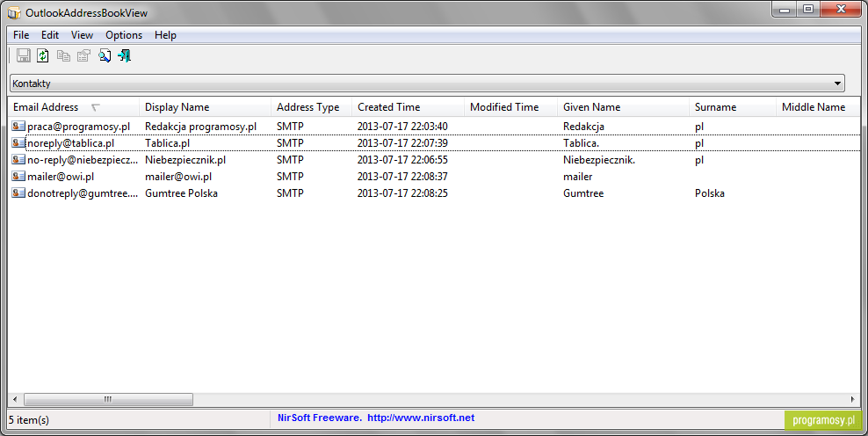Select the praca@programosy.pl email entry
The height and width of the screenshot is (436, 868).
78,127
